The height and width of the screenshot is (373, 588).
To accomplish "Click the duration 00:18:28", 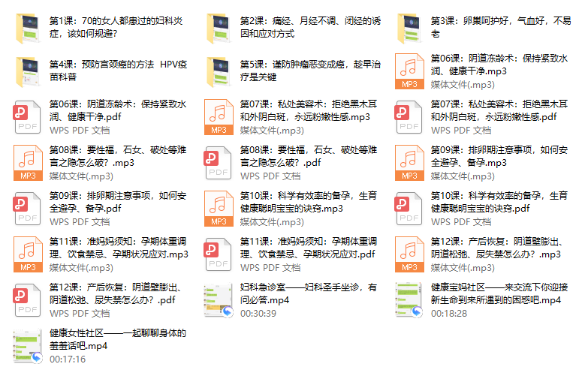I will [449, 314].
